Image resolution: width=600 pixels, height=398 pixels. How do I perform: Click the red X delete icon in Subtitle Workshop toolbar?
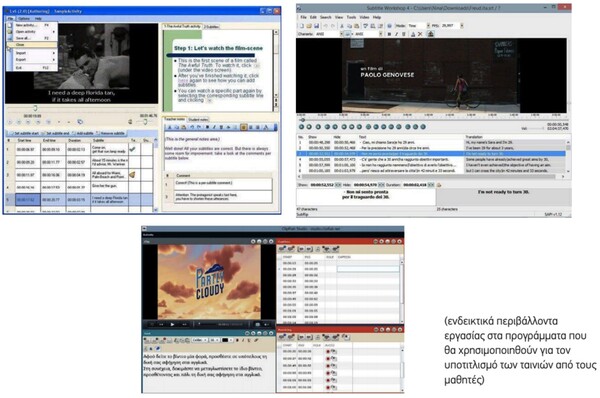click(420, 34)
